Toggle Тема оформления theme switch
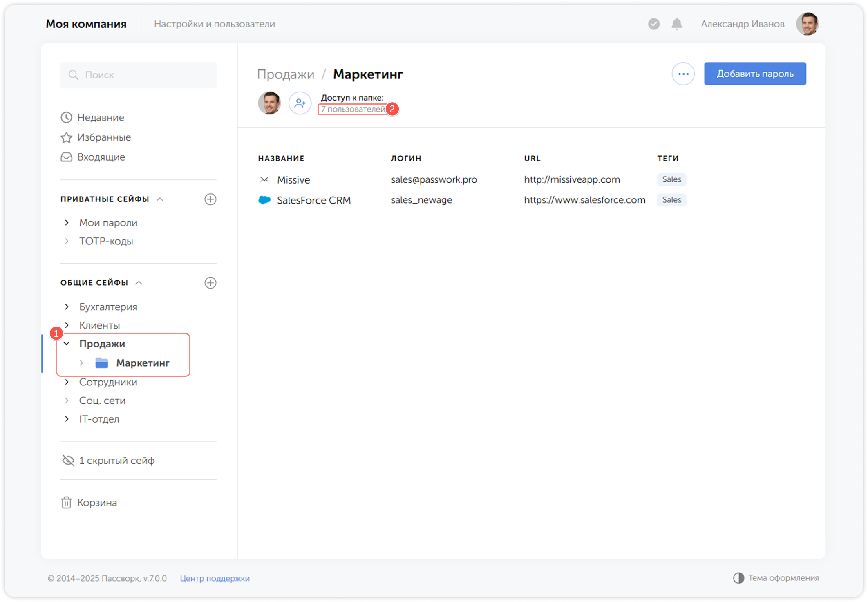Screen dimensions: 868x602 pyautogui.click(x=776, y=578)
